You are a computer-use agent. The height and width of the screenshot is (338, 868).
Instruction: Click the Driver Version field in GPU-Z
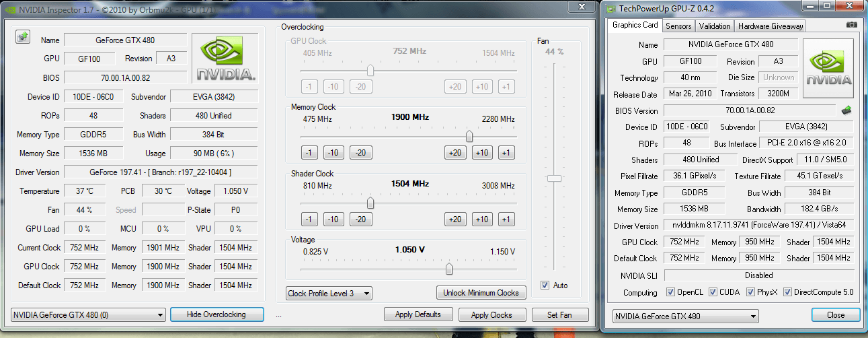[759, 226]
